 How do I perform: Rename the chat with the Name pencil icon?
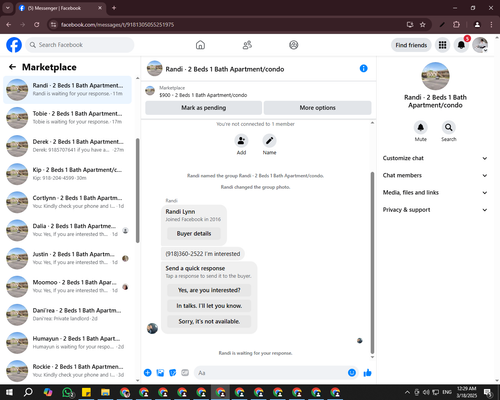pyautogui.click(x=269, y=141)
